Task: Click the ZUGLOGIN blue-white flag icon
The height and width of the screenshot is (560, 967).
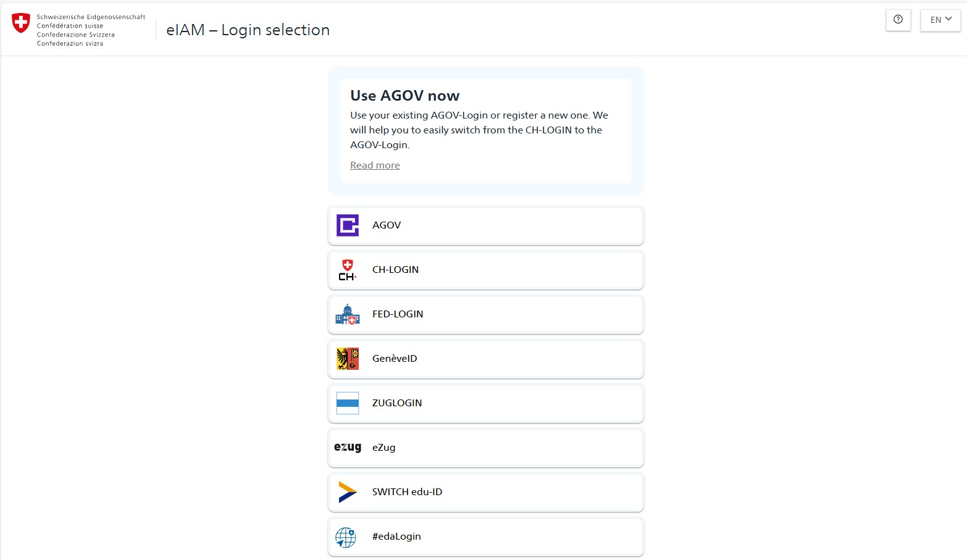Action: (x=348, y=403)
